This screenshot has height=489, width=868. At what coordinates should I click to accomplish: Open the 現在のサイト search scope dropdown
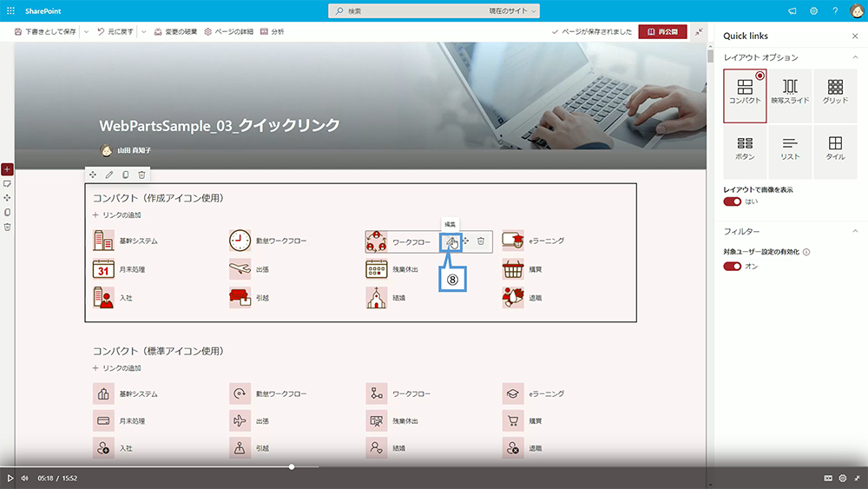[x=512, y=10]
